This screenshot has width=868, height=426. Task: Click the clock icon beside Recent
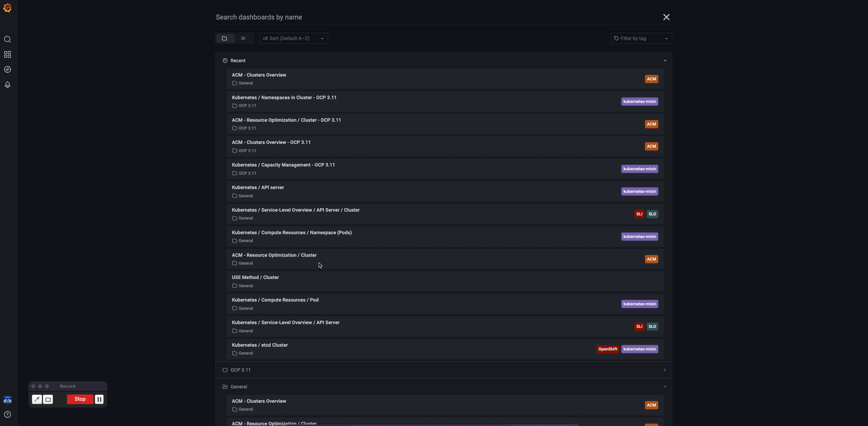coord(225,61)
